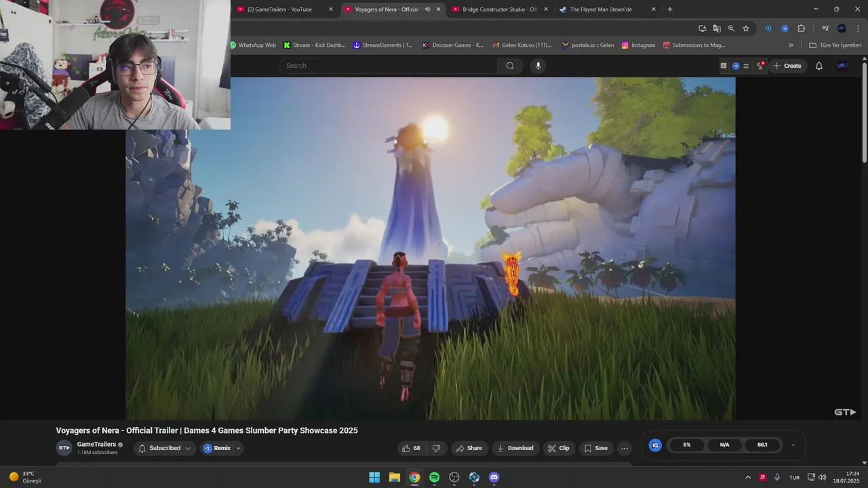Click the three-line list icon beside Create
868x488 pixels.
coord(746,66)
